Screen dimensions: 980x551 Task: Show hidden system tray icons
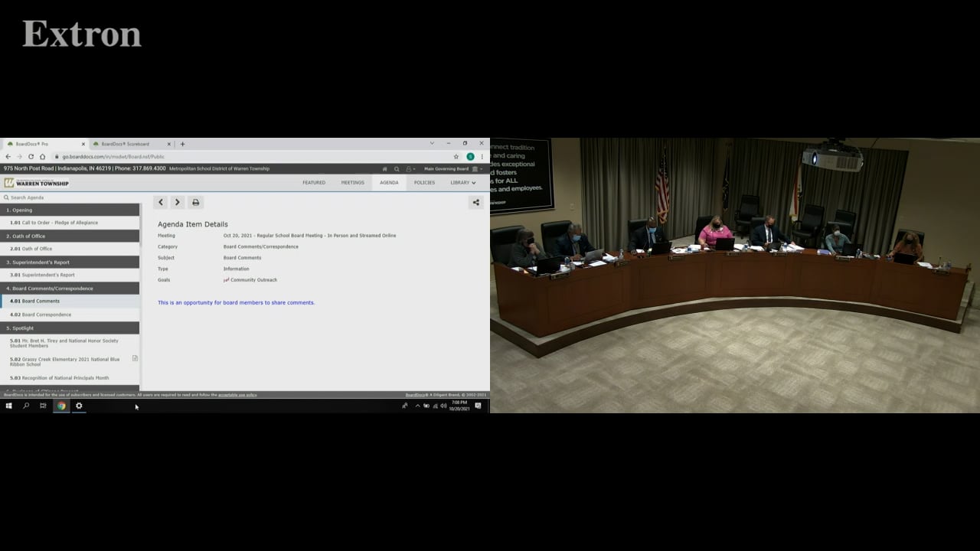click(x=417, y=406)
